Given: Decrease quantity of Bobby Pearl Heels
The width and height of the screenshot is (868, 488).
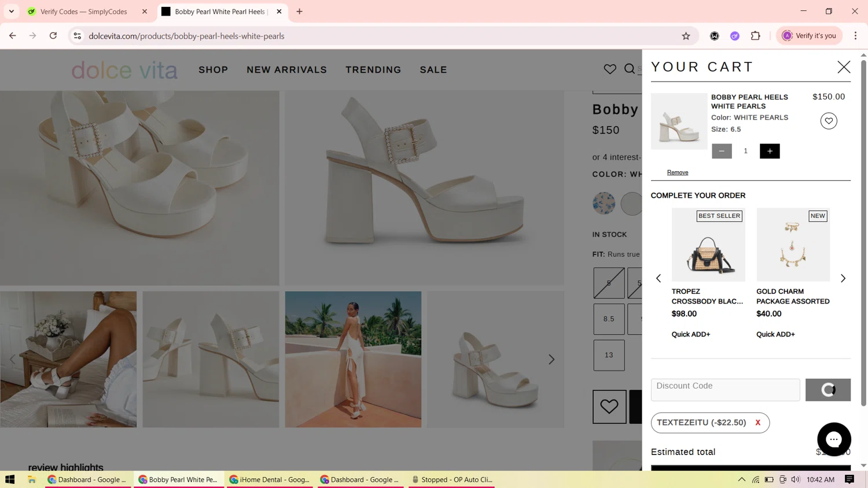Looking at the screenshot, I should point(722,151).
